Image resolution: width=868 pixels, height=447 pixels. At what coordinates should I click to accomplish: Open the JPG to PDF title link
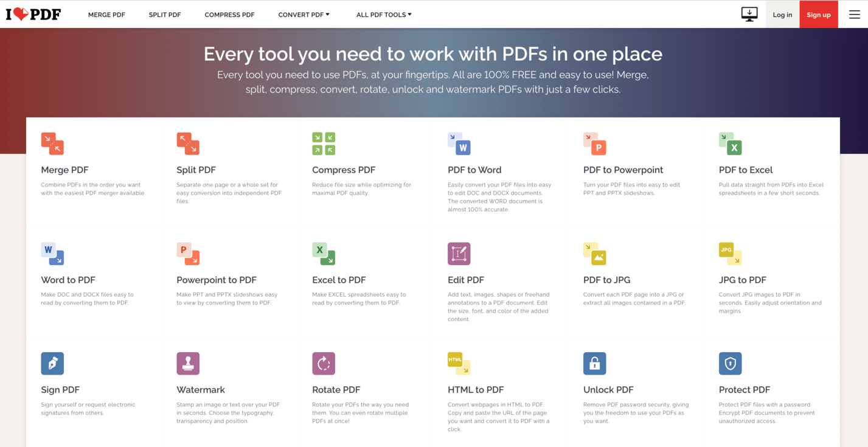742,280
